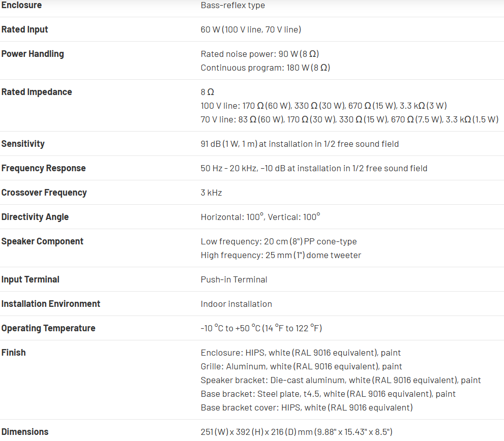The width and height of the screenshot is (504, 441).
Task: Click the Rated Impedance label
Action: click(x=37, y=92)
